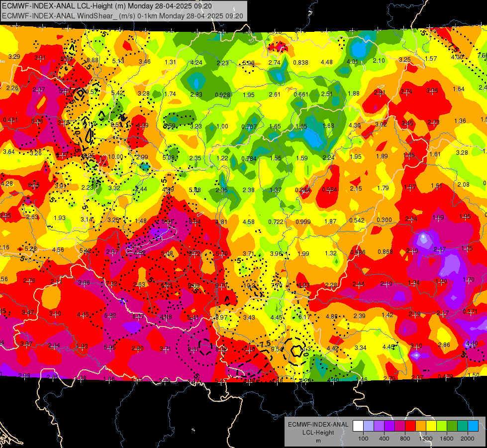Click the wind shear value 3.34
487x448 pixels.
(x=361, y=347)
